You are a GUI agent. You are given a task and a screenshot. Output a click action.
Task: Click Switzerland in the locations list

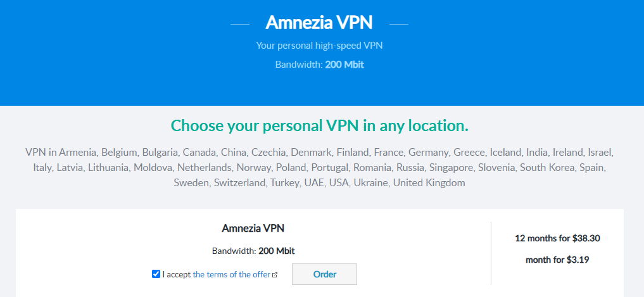point(240,183)
